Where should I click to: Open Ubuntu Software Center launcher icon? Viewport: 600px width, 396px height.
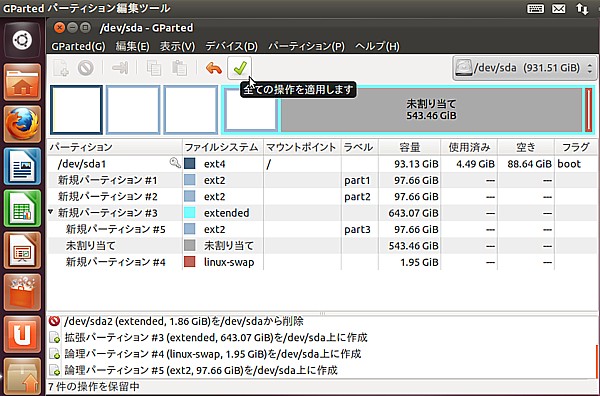click(x=22, y=293)
